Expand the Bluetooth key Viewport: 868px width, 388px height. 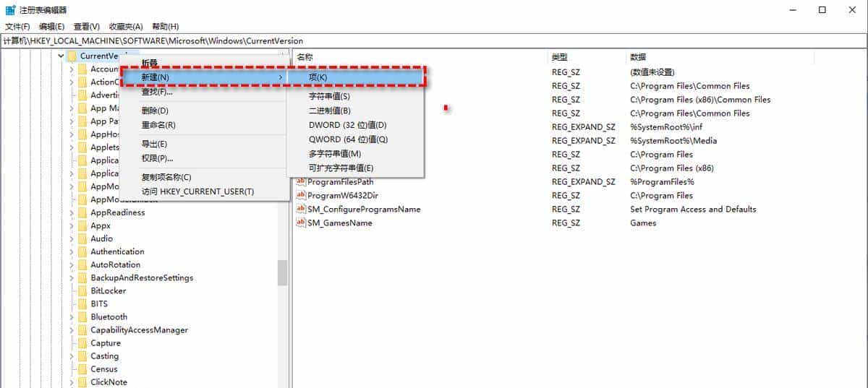pos(72,316)
